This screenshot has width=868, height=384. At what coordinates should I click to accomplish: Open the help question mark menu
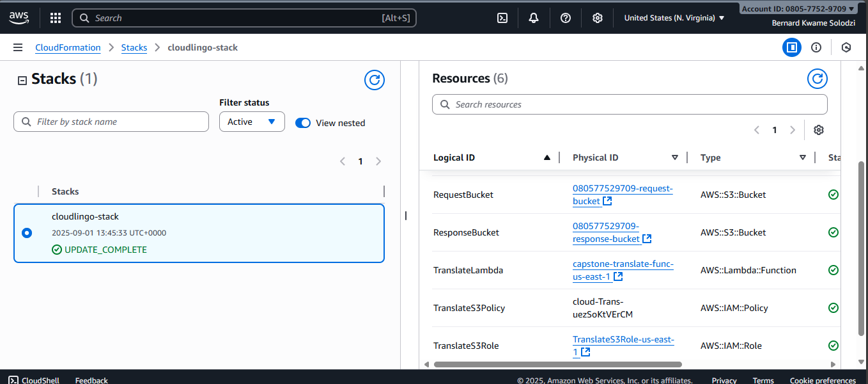[566, 18]
